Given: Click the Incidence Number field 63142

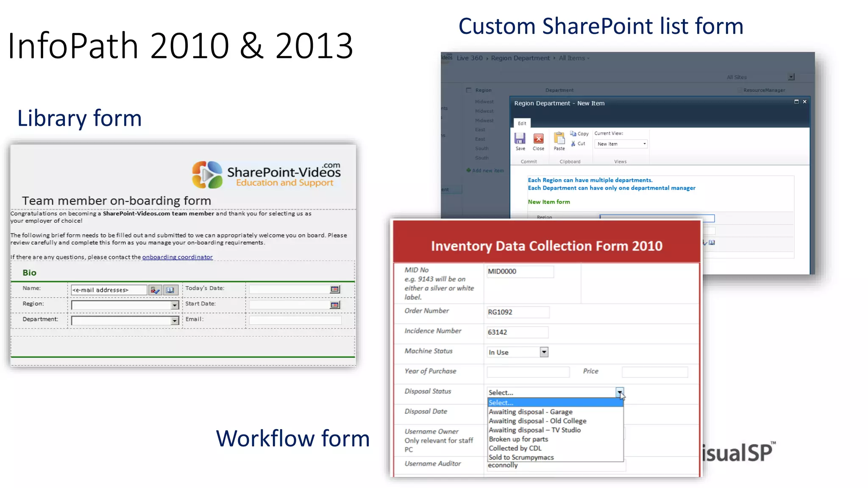Looking at the screenshot, I should (517, 332).
